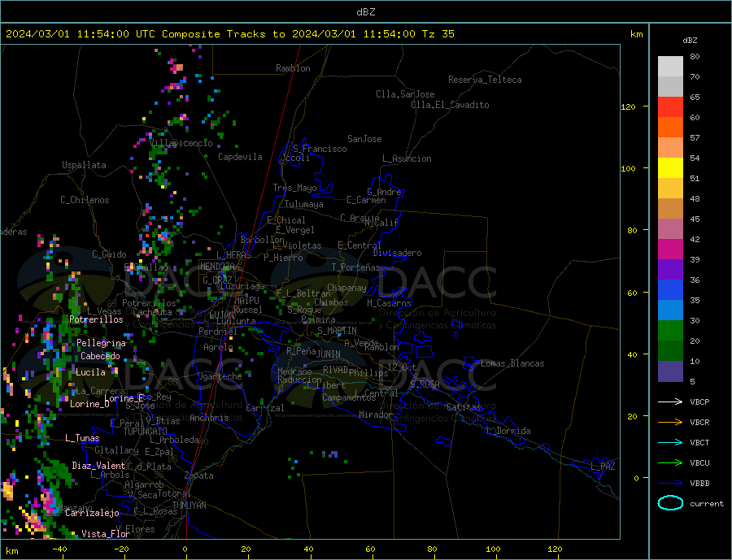The width and height of the screenshot is (732, 560).
Task: Click the Cabecedo place label
Action: (100, 356)
